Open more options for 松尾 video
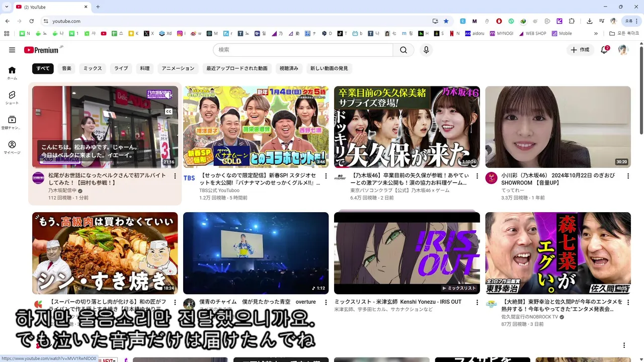Viewport: 644px width, 362px height. coord(175,176)
